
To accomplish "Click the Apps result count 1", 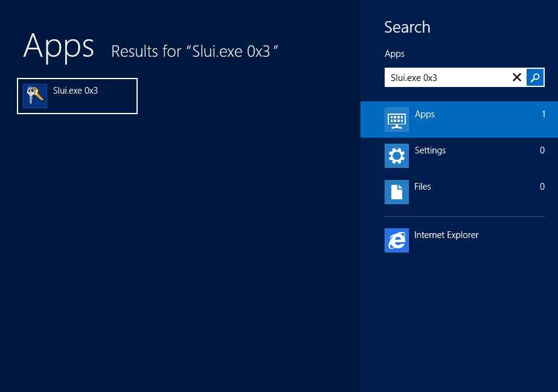I will tap(544, 114).
